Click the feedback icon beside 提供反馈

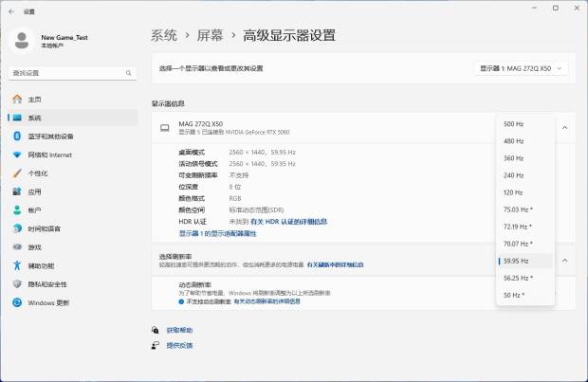(x=156, y=345)
